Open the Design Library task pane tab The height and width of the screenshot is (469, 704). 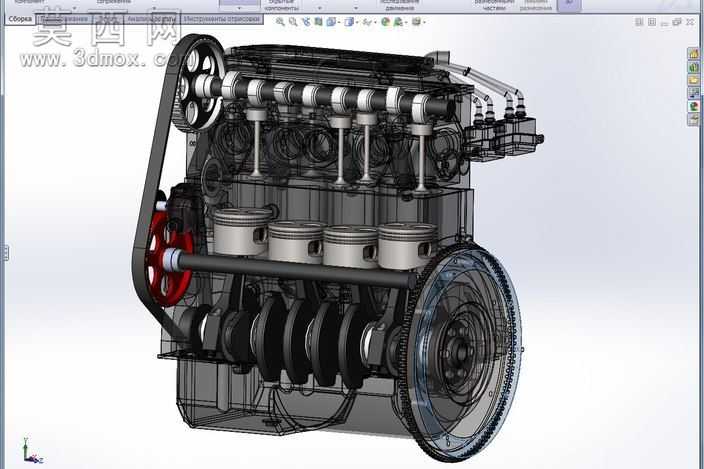click(x=694, y=67)
